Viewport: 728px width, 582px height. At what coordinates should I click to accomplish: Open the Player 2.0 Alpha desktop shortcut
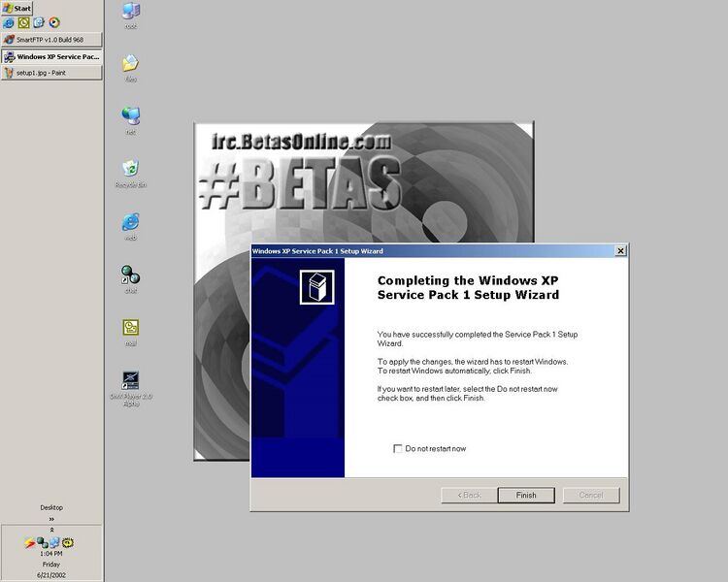[131, 389]
